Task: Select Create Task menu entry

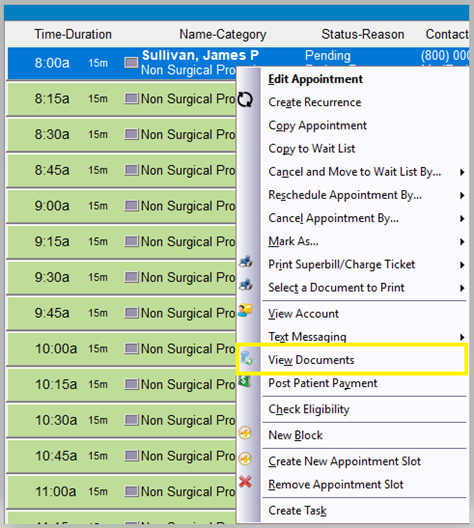Action: point(297,511)
